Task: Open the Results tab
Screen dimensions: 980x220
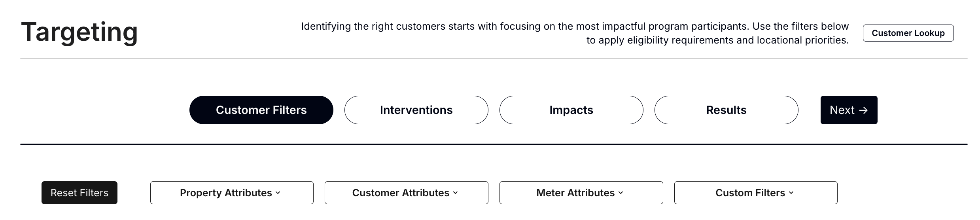Action: pos(726,110)
